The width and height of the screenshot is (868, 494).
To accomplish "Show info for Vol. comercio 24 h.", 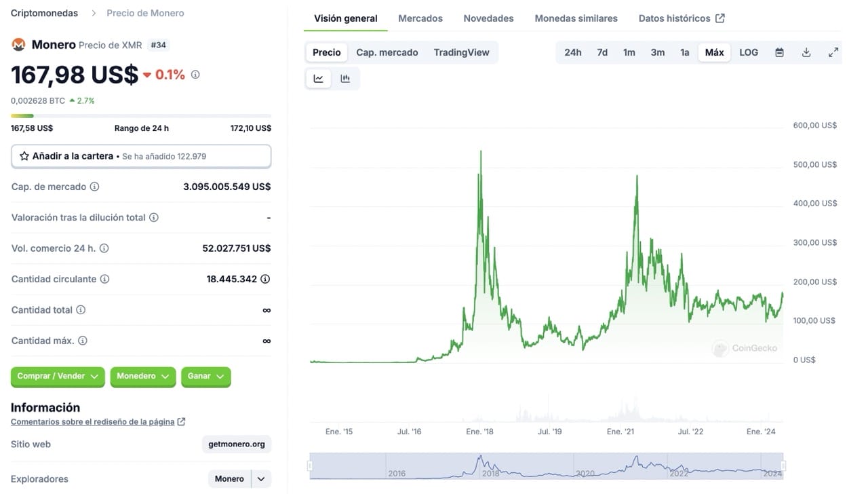I will (x=104, y=248).
